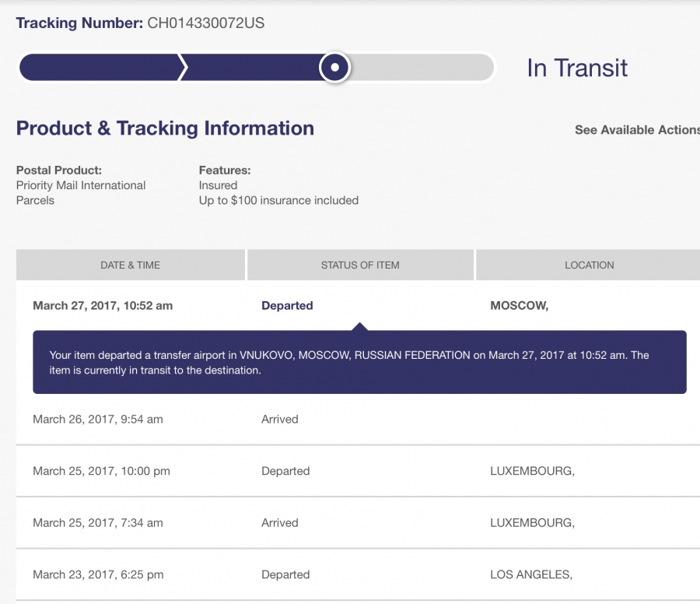The image size is (700, 604).
Task: Click the bold Departed status for Moscow
Action: [x=287, y=306]
